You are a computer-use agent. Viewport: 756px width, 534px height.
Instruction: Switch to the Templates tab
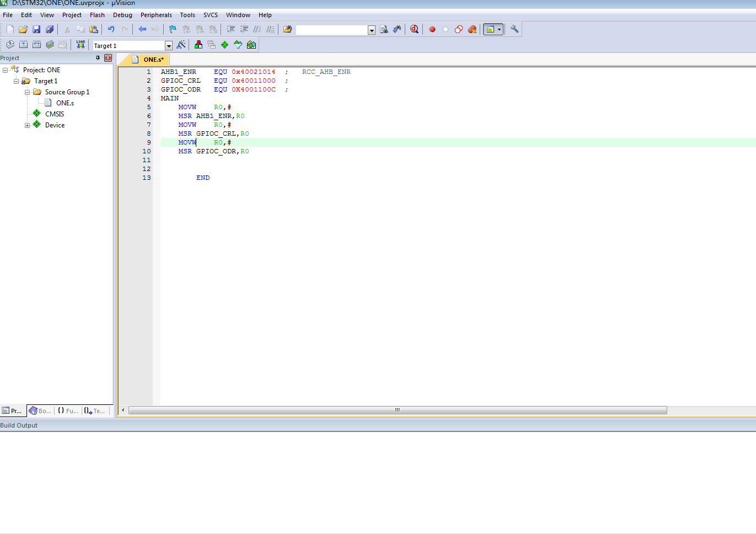(x=94, y=411)
